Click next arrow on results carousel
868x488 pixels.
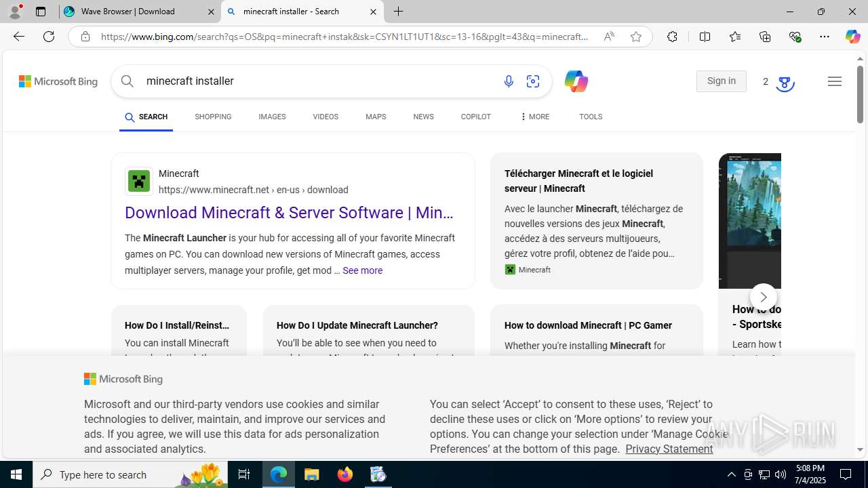click(x=764, y=297)
